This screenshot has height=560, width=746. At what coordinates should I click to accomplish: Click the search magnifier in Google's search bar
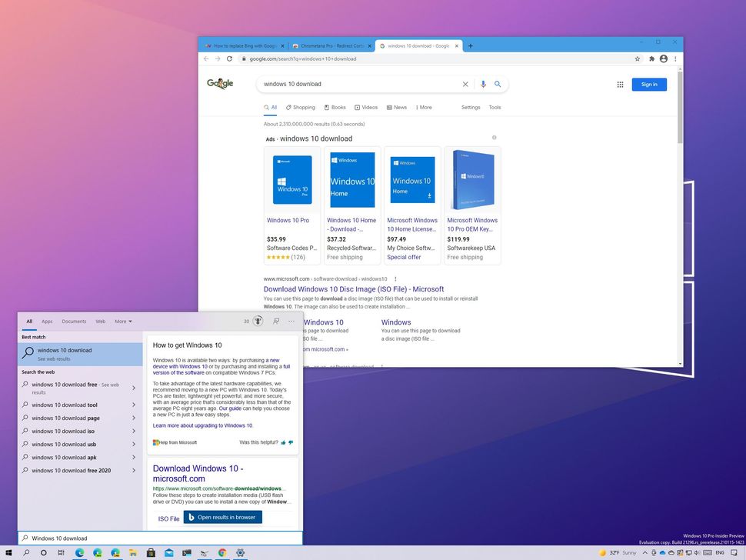coord(498,84)
